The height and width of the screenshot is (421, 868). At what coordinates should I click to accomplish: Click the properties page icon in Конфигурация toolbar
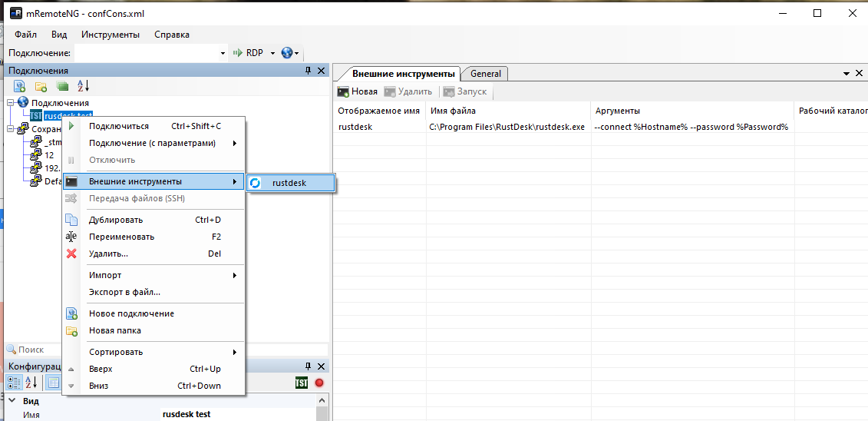tap(54, 383)
